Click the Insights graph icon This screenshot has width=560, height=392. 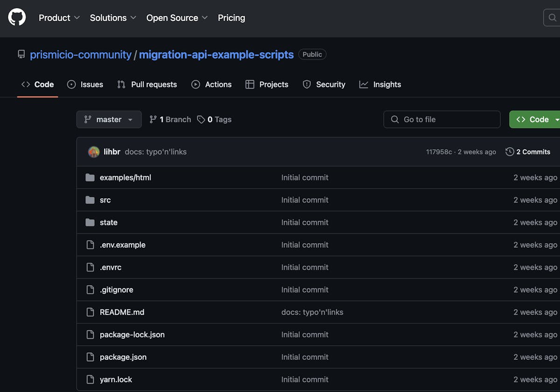pos(364,84)
